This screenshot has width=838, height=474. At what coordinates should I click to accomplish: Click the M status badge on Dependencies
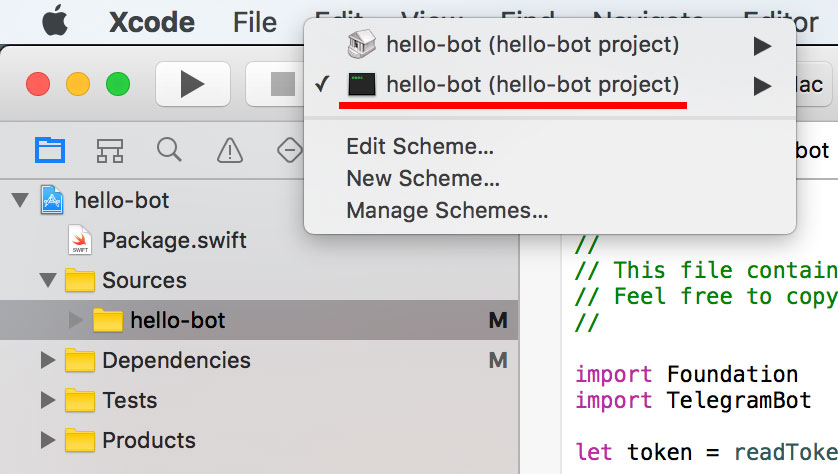[498, 361]
